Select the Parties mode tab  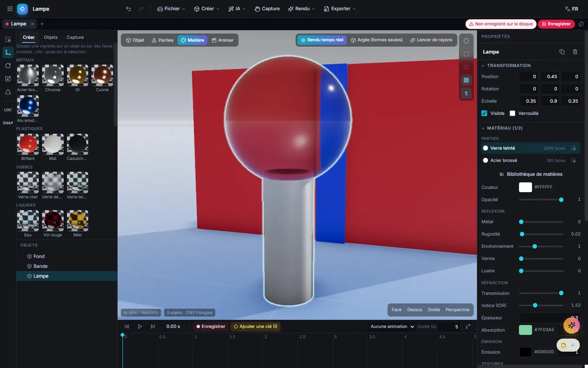[163, 40]
